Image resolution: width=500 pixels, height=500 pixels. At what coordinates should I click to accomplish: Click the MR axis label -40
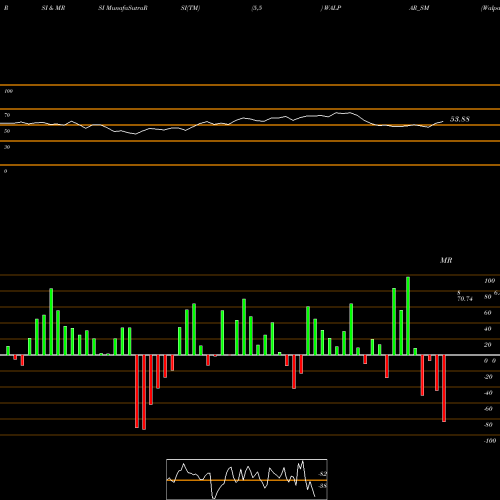(488, 393)
